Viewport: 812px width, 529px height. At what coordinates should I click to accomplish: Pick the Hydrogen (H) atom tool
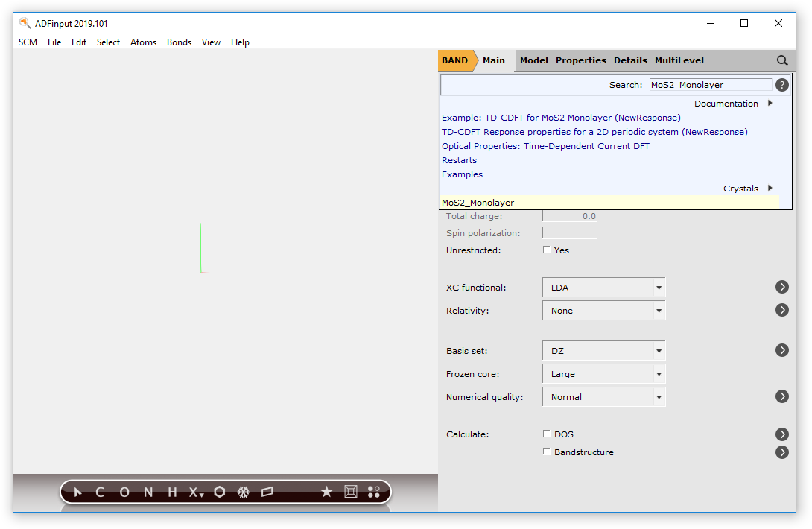pyautogui.click(x=172, y=492)
